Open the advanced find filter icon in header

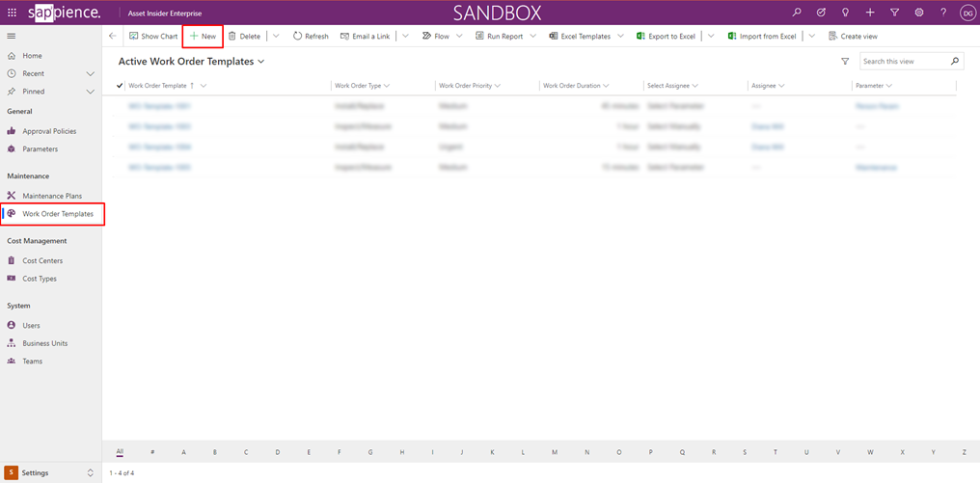tap(894, 13)
